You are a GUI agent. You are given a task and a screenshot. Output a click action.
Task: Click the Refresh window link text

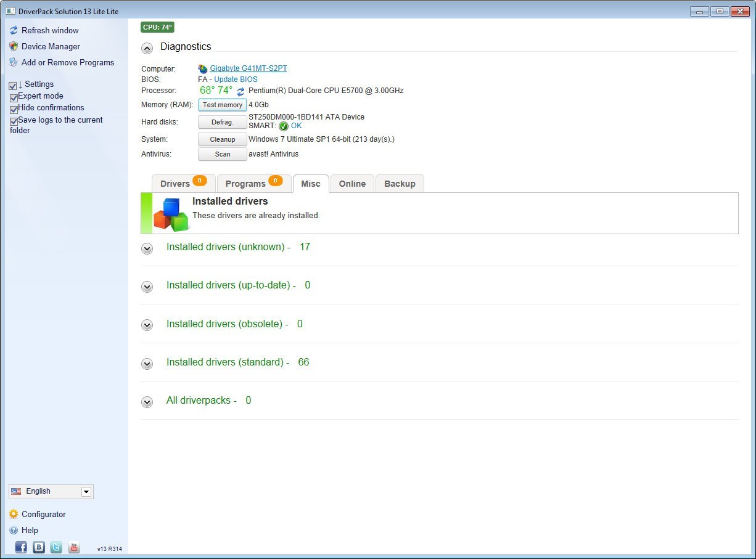[x=50, y=30]
